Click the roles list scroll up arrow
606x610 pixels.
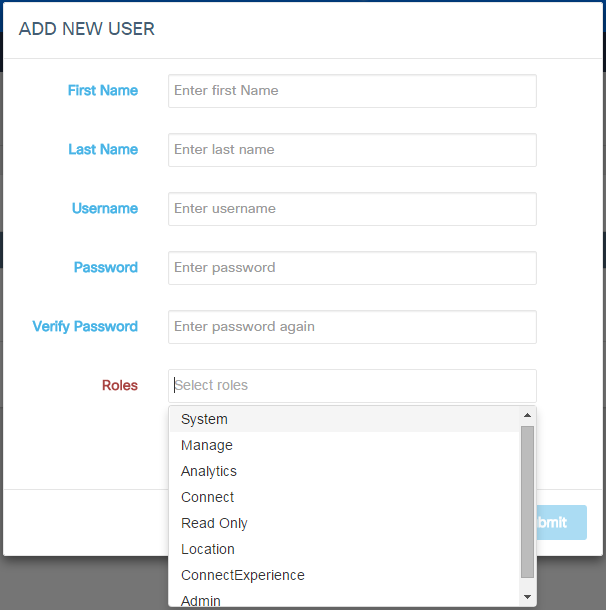527,415
